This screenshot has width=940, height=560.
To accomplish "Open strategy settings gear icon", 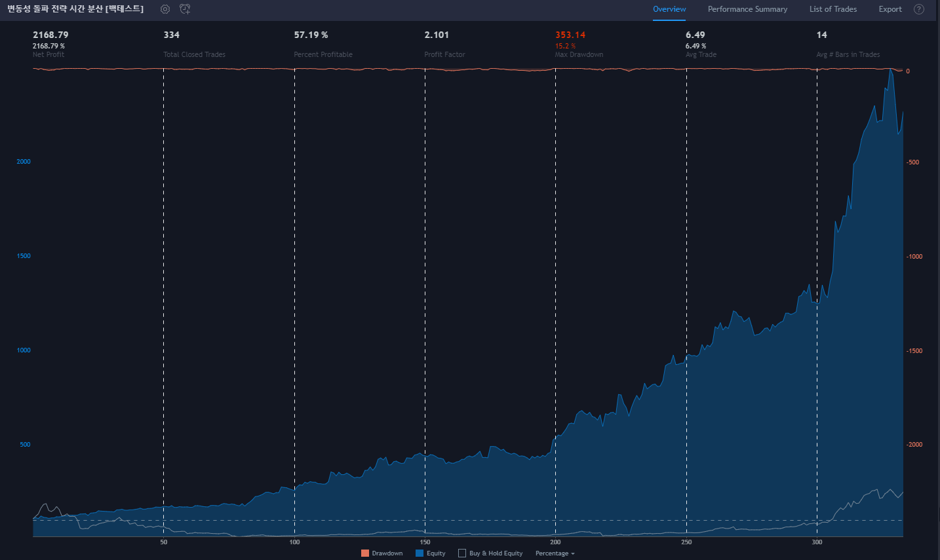I will [165, 9].
